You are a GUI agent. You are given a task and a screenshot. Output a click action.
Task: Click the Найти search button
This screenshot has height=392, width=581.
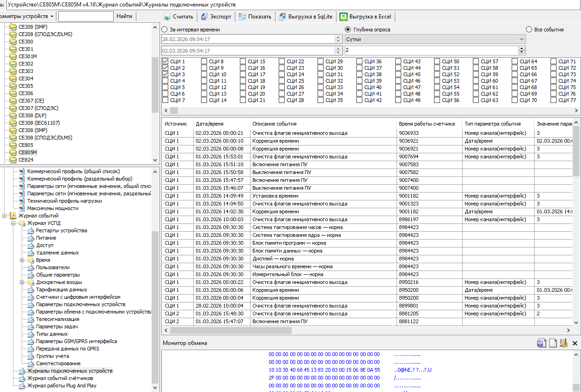pyautogui.click(x=124, y=16)
